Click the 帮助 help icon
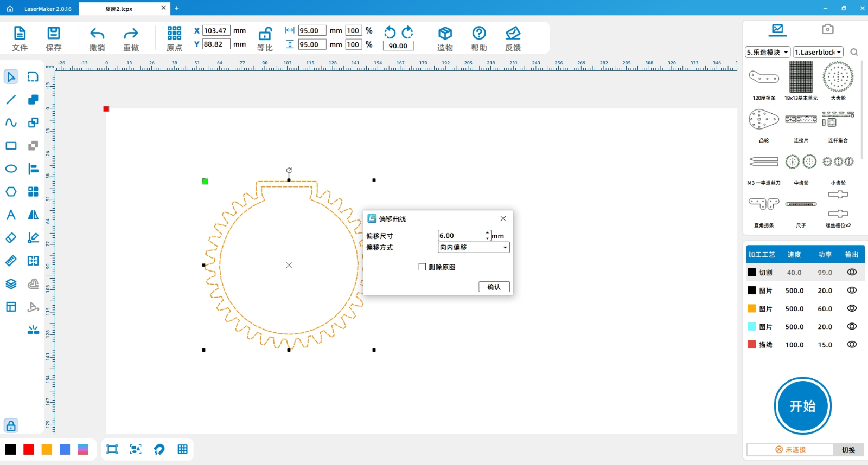The width and height of the screenshot is (868, 465). click(x=479, y=34)
